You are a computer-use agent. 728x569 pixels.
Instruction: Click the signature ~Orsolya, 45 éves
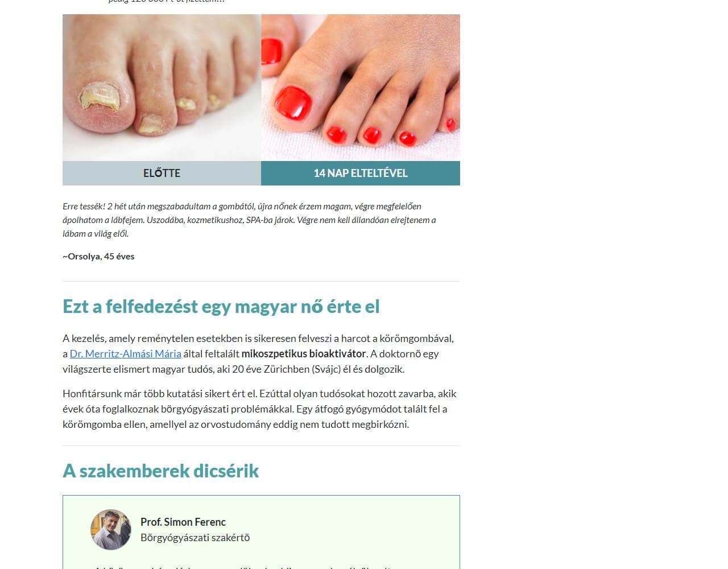pos(98,256)
